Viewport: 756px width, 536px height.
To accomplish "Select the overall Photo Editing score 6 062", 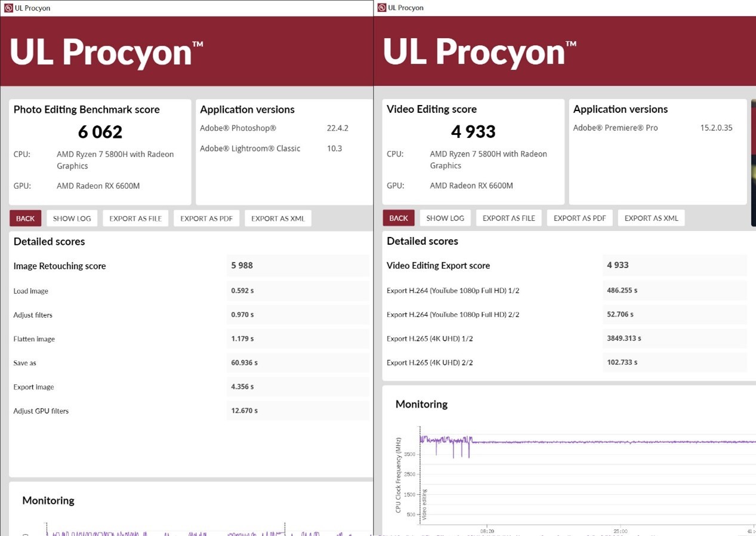I will 100,132.
